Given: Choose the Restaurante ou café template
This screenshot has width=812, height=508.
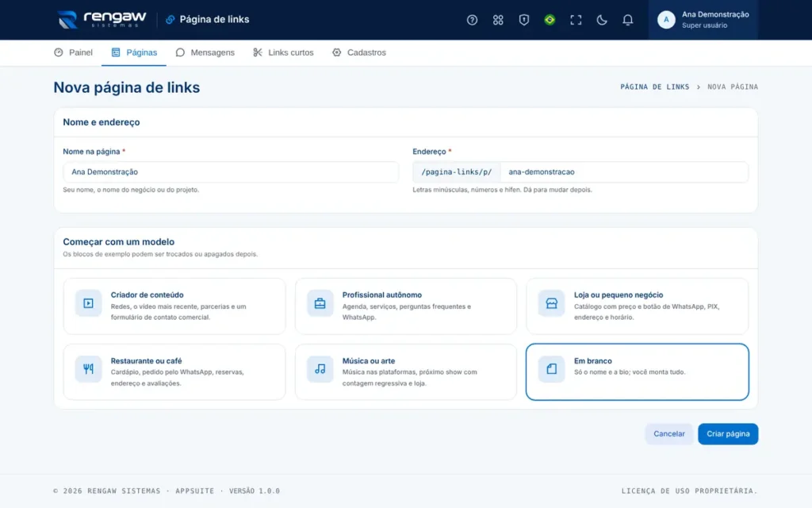Looking at the screenshot, I should (x=174, y=371).
